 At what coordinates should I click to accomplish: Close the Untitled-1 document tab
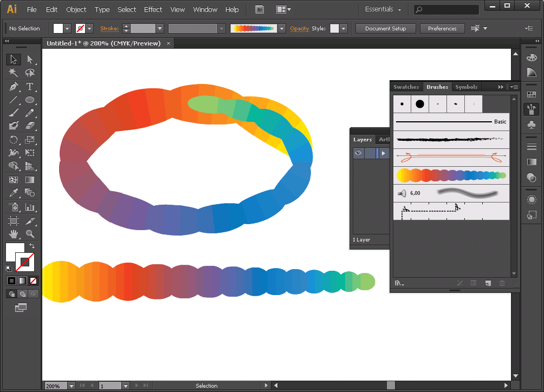coord(169,43)
